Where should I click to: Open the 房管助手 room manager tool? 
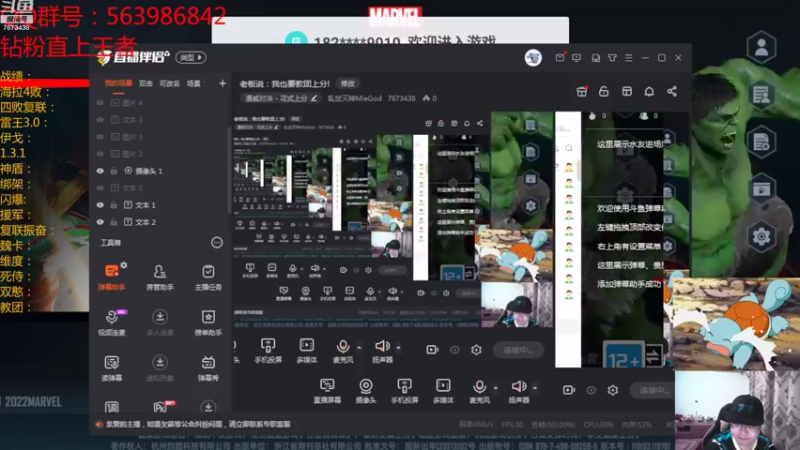(160, 278)
